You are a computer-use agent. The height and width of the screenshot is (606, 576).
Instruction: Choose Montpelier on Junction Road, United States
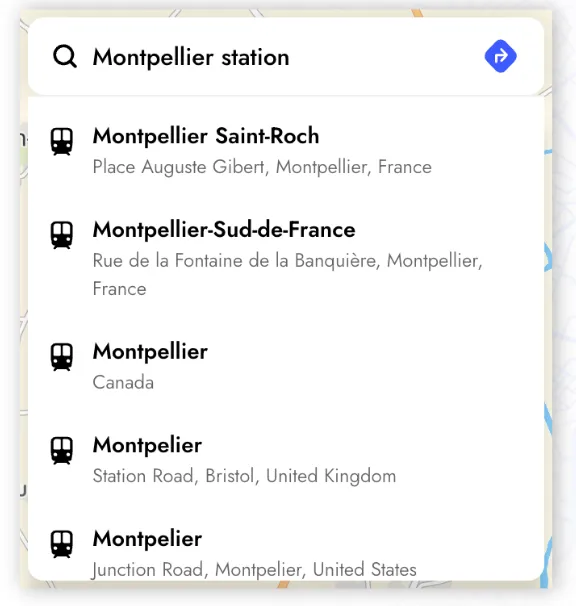[x=286, y=549]
